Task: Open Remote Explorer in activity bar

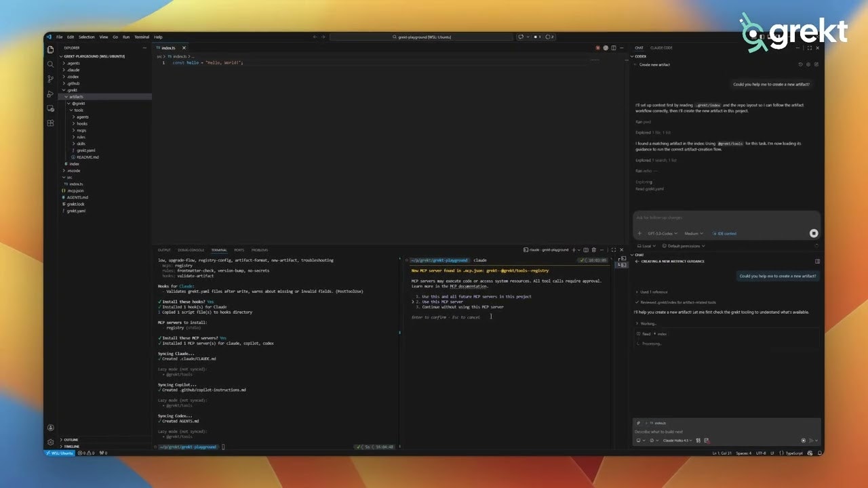Action: [51, 108]
